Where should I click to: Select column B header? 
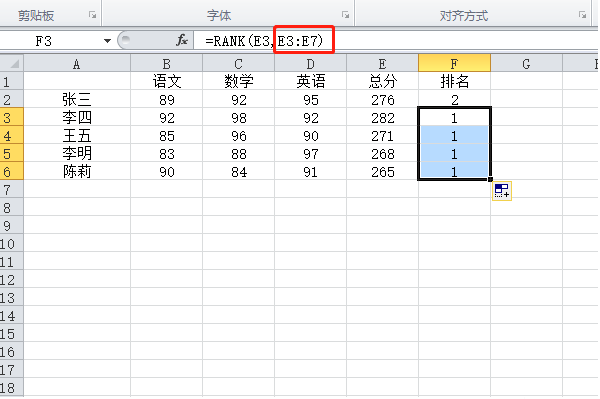[166, 64]
